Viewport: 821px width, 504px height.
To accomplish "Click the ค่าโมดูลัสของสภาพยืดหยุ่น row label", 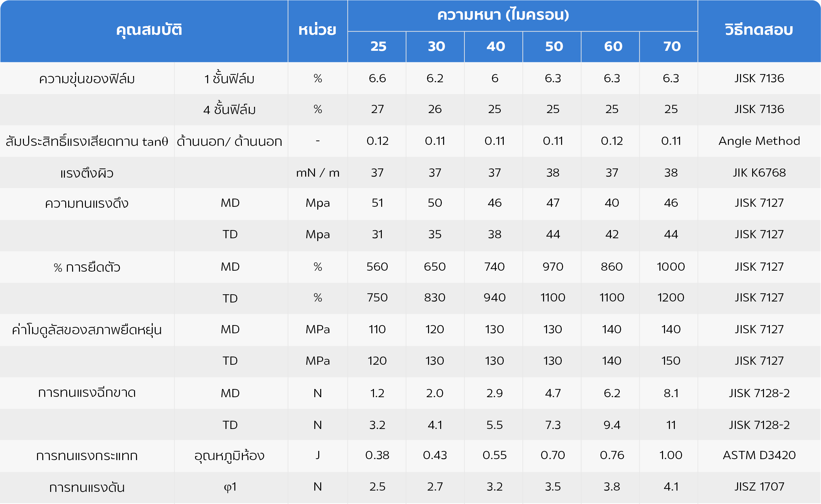I will click(87, 329).
